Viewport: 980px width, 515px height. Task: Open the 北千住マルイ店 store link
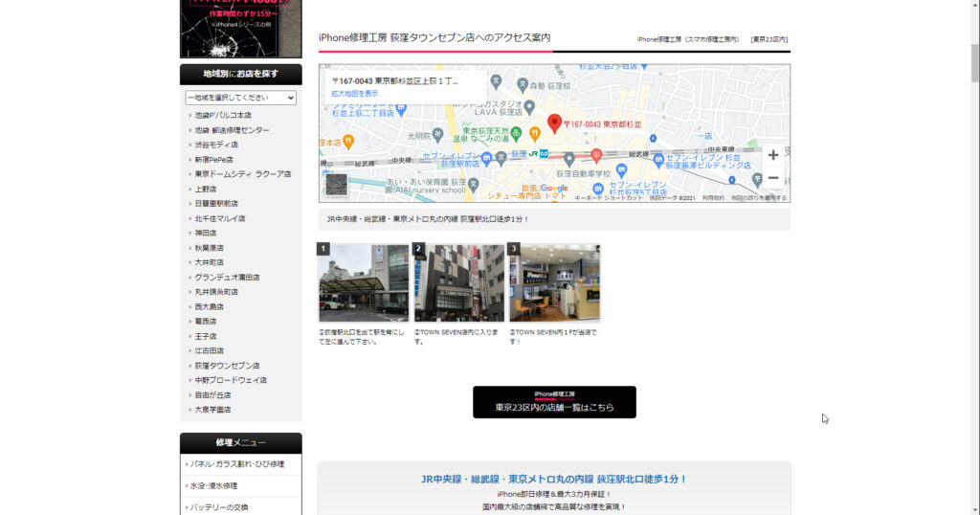point(220,219)
